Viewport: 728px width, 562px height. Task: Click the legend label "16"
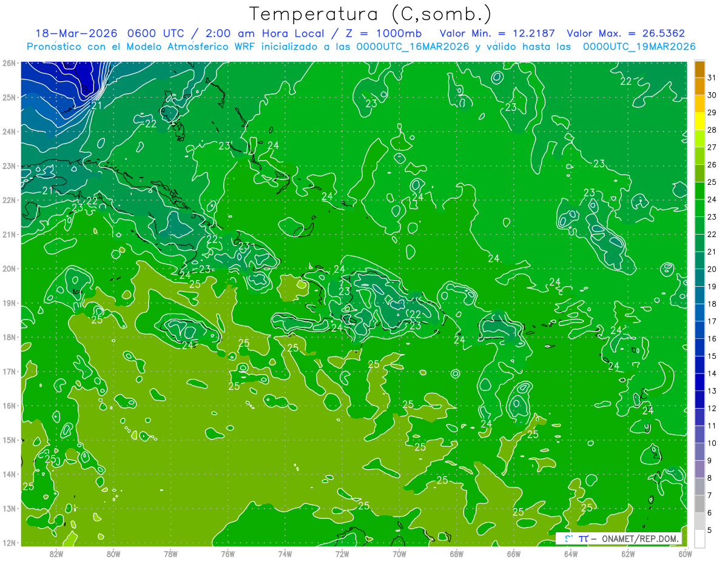(712, 338)
